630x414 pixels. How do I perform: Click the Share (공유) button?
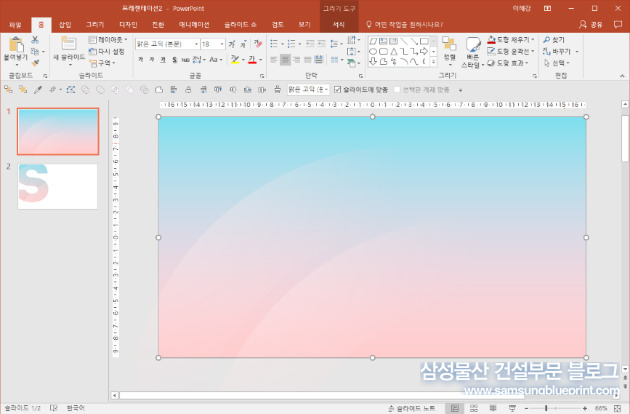click(591, 25)
